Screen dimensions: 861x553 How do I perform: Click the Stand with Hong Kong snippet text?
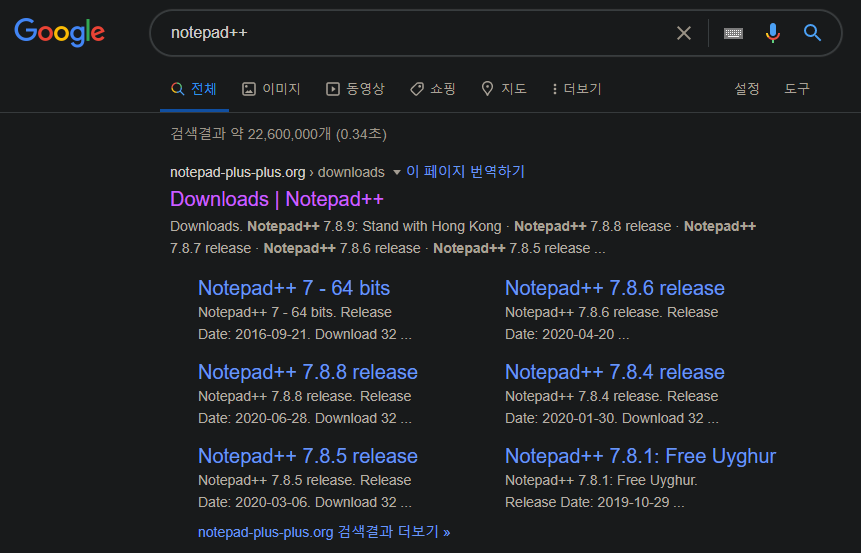click(432, 226)
